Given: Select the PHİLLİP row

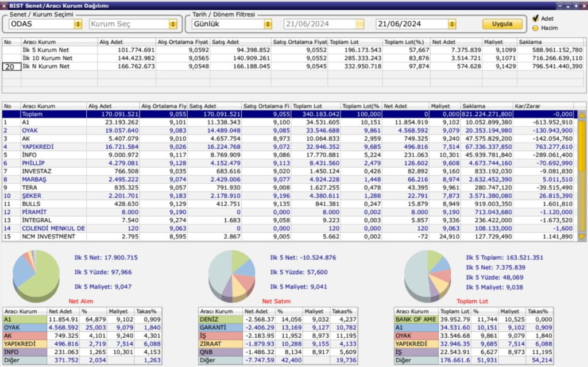Looking at the screenshot, I should (288, 163).
